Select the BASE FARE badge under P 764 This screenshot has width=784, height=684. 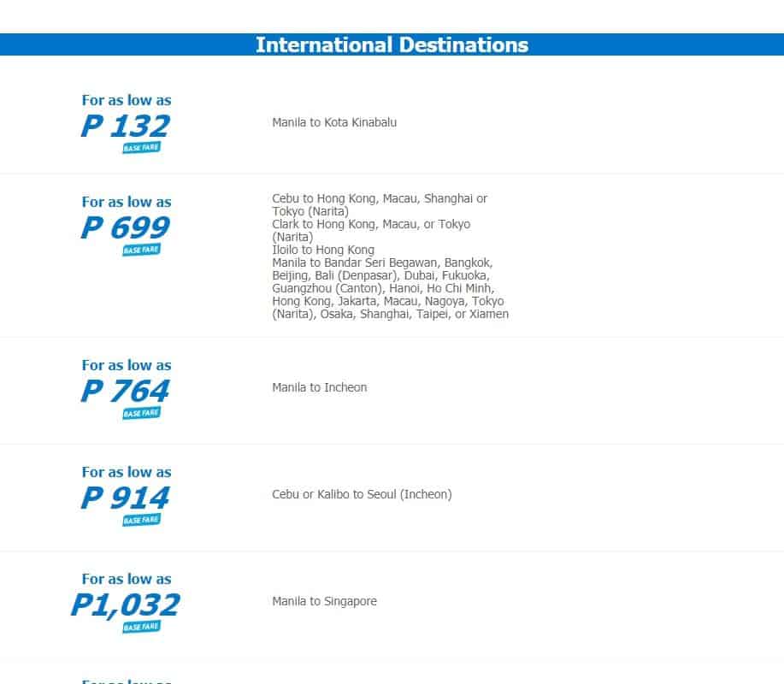[x=141, y=413]
